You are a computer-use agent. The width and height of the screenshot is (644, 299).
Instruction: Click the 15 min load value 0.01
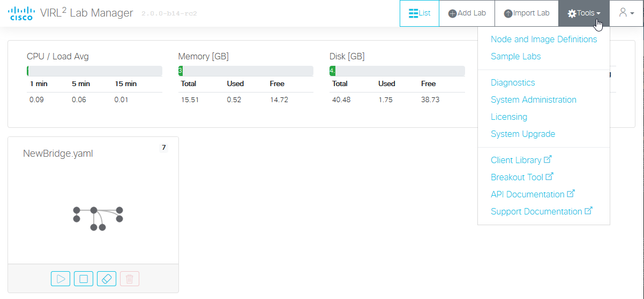(122, 99)
